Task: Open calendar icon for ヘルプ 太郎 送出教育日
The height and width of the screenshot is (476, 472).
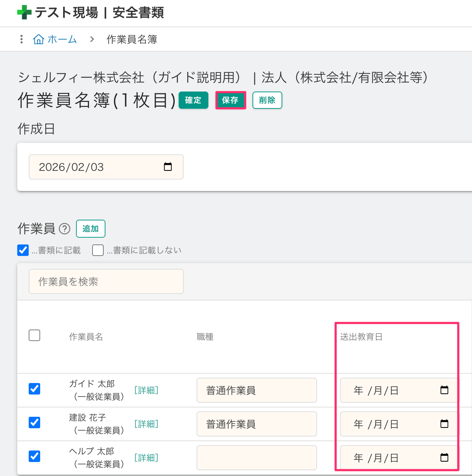Action: pos(444,458)
